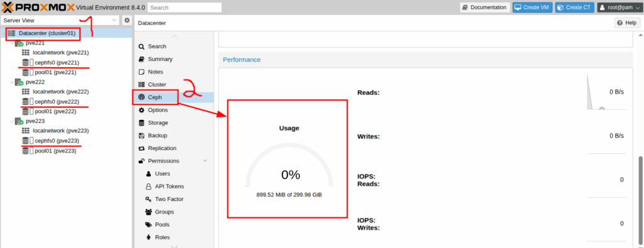644x248 pixels.
Task: Focus the top Search input field
Action: pyautogui.click(x=184, y=8)
